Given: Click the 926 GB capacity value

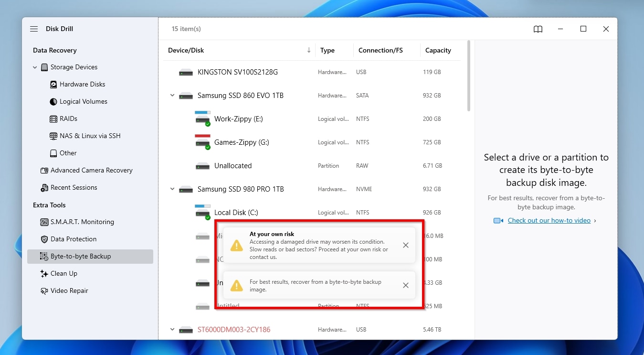Looking at the screenshot, I should 432,213.
